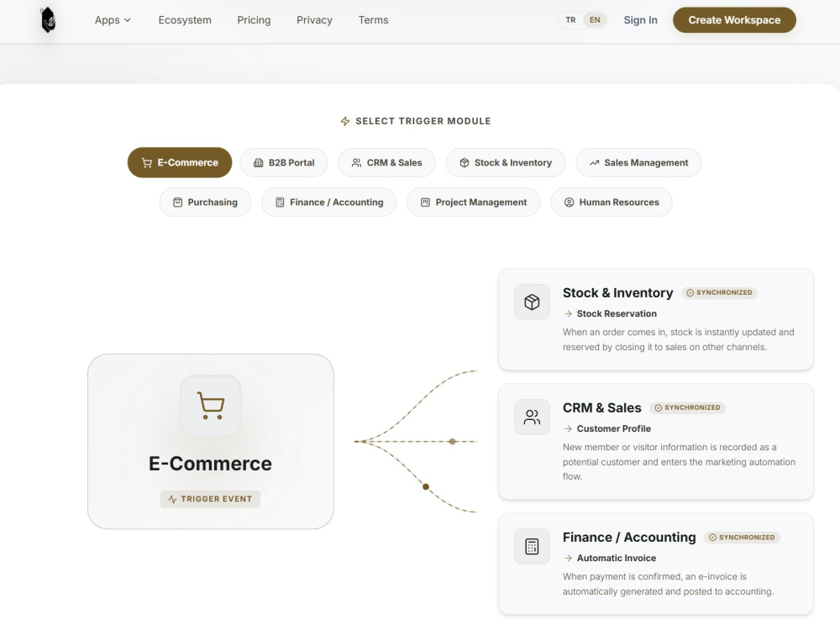Click the Stock Reservation text

tap(617, 313)
